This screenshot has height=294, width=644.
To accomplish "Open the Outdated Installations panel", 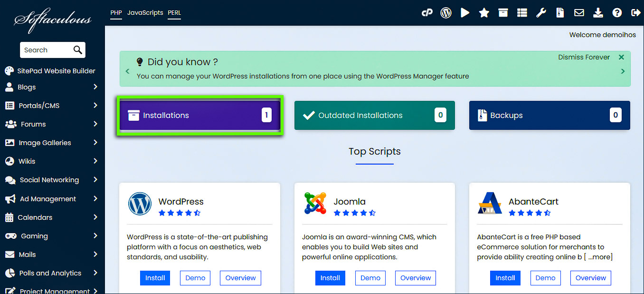I will (375, 115).
